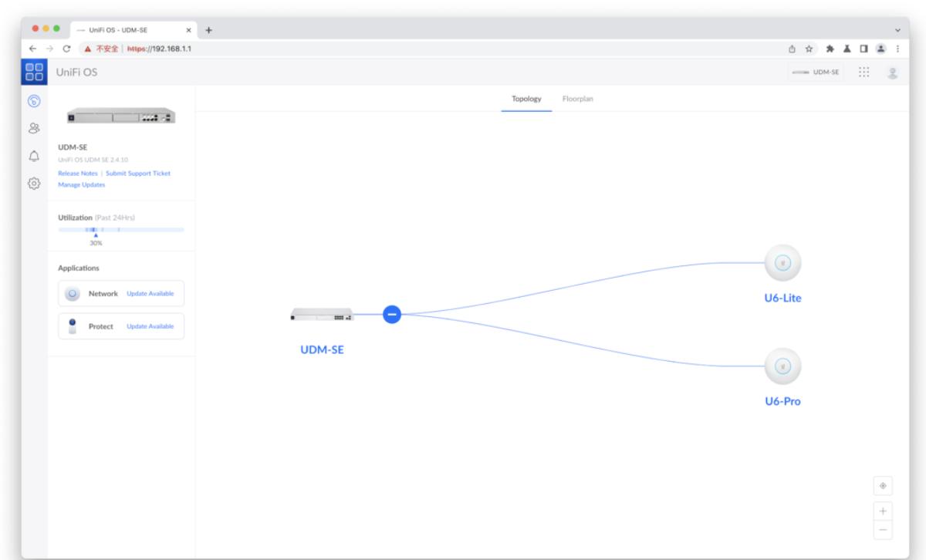Switch to the Floorplan tab
Viewport: 926px width, 560px height.
pos(578,99)
